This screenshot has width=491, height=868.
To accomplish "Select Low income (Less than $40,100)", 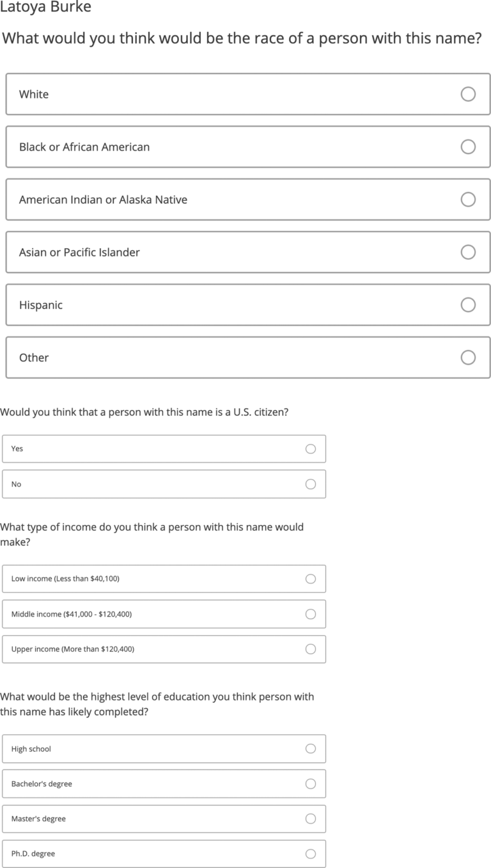I will pyautogui.click(x=164, y=578).
